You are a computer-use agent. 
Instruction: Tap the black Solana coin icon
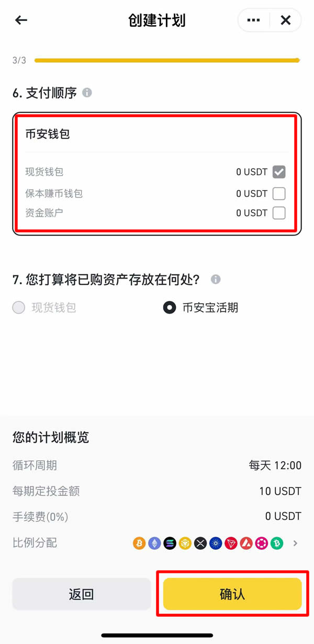coord(170,543)
